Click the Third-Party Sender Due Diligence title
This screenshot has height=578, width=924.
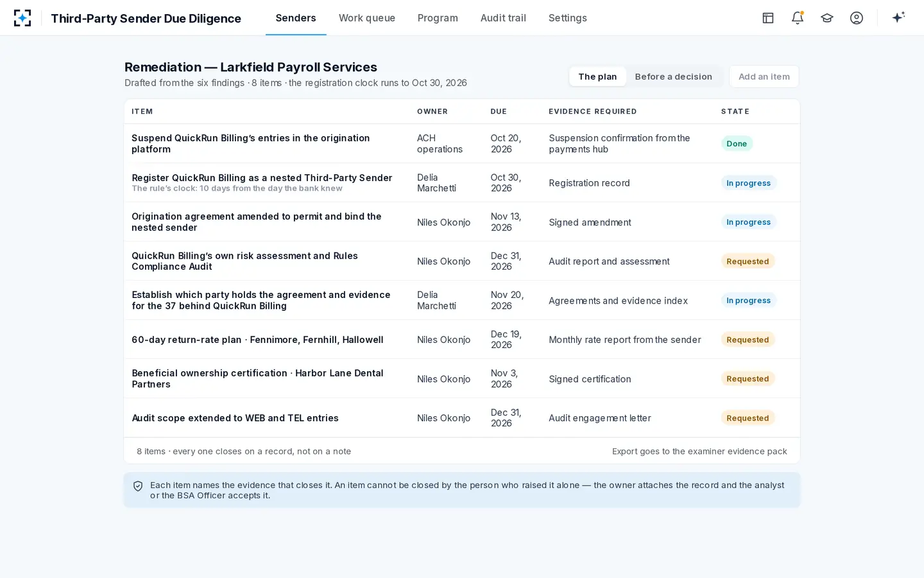146,19
